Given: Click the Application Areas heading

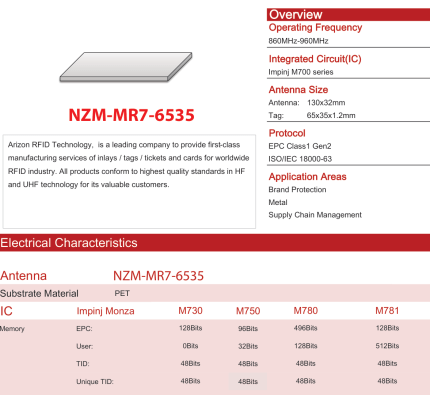Looking at the screenshot, I should 307,177.
